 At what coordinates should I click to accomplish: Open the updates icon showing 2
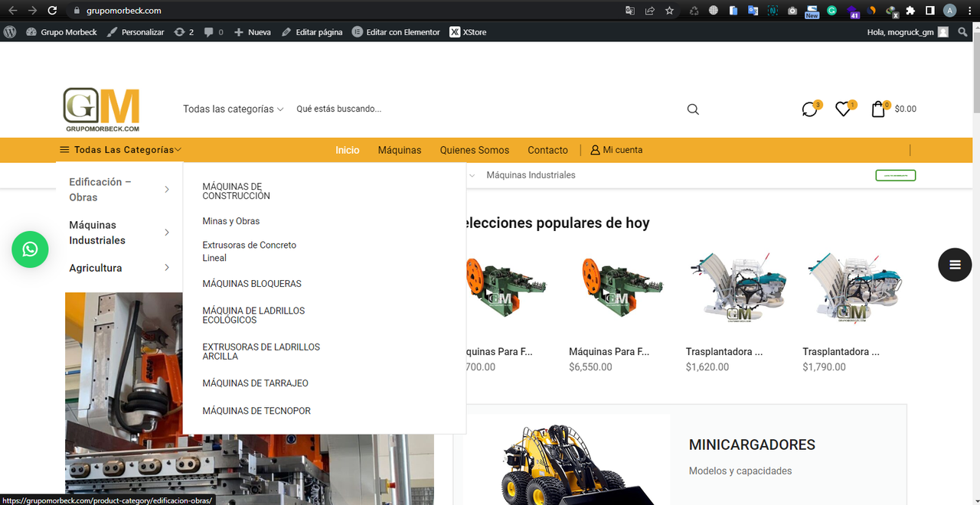coord(184,32)
